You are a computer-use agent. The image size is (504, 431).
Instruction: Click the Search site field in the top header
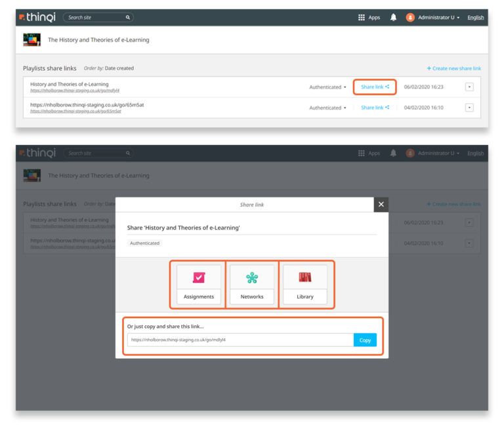[98, 17]
